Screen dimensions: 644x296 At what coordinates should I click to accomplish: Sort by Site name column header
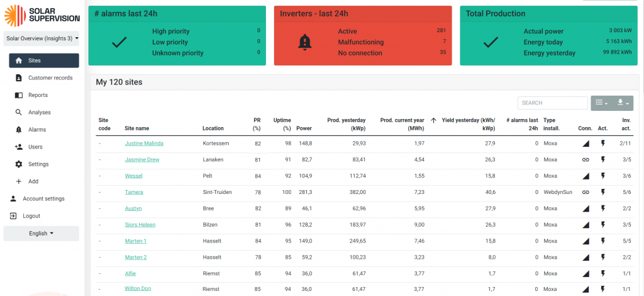pos(136,128)
